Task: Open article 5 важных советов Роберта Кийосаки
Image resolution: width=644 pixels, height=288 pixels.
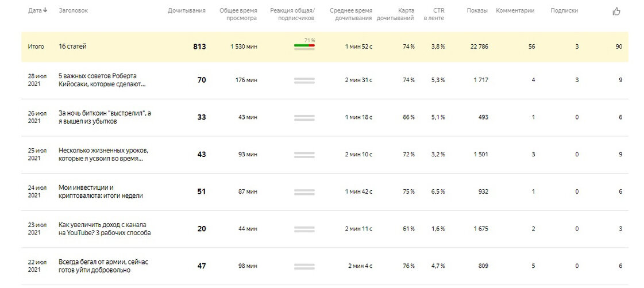Action: (102, 80)
